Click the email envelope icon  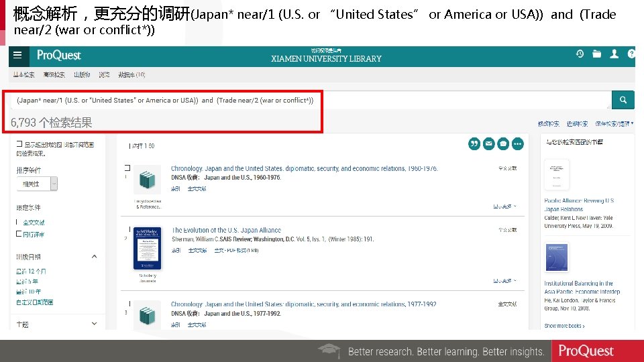488,144
